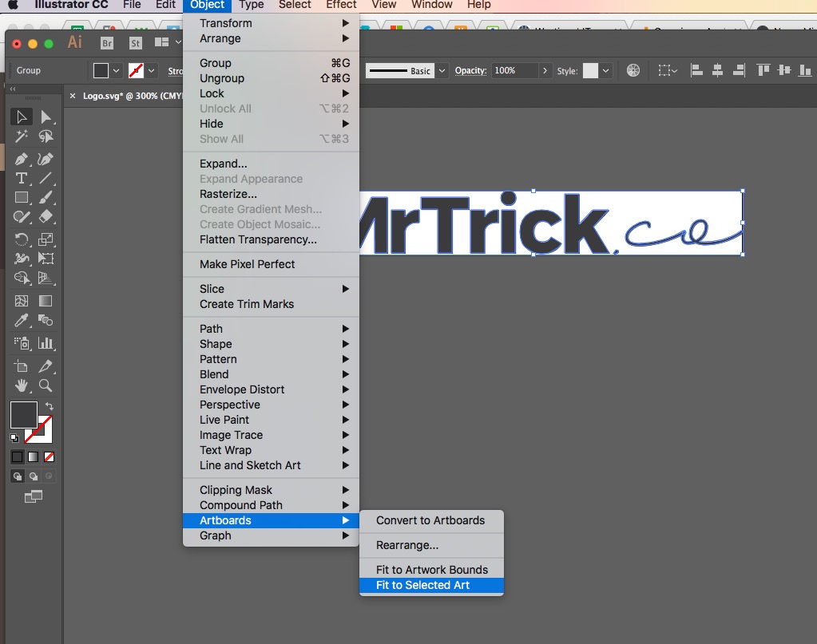Screen dimensions: 817x644
Task: Open the Recolor Artwork dialog
Action: (x=633, y=70)
